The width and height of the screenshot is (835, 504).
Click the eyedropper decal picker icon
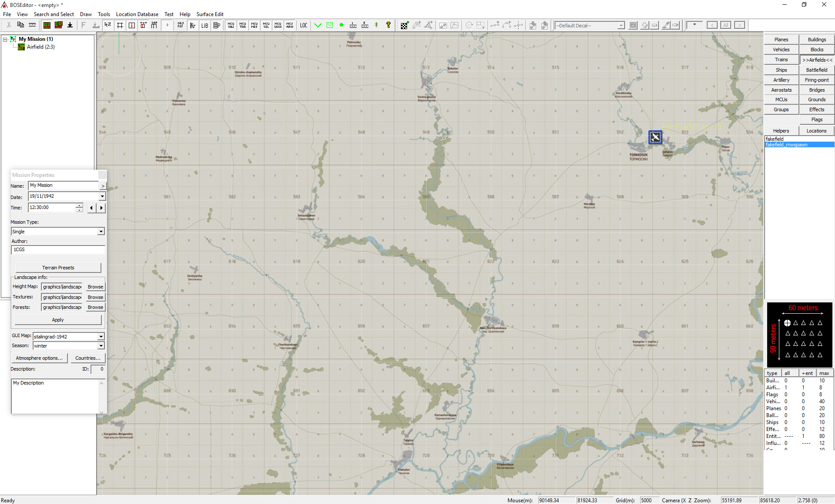click(x=665, y=25)
